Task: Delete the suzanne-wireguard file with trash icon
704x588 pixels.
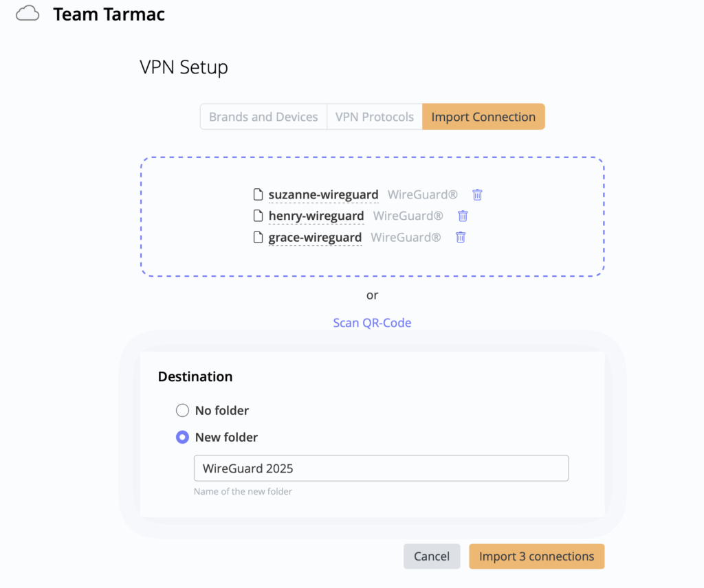Action: tap(478, 194)
